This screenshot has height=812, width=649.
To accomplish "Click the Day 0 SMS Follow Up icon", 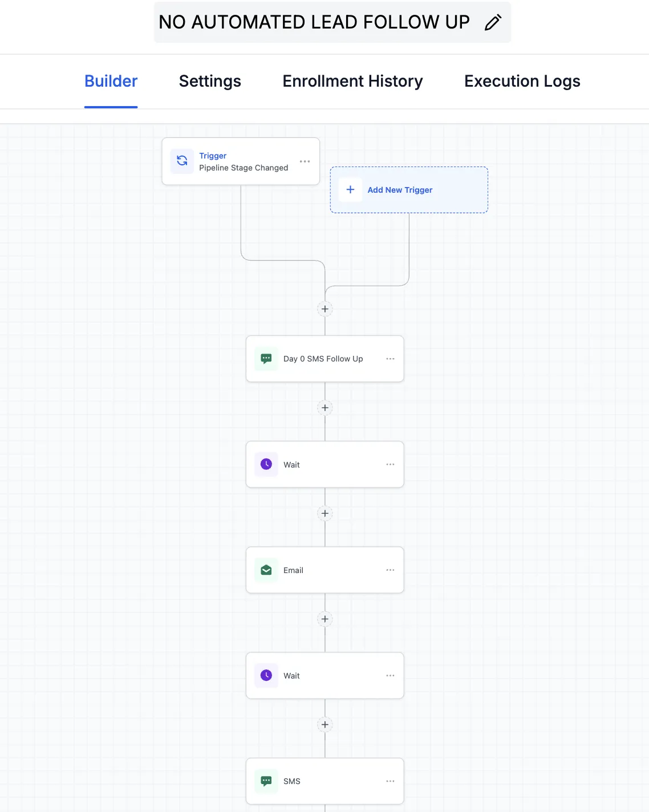I will [x=266, y=359].
